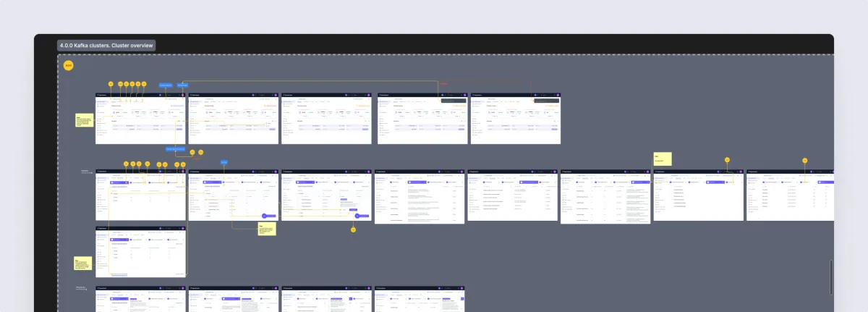Click the yellow annotation marker above the last second-row mockup
868x312 pixels.
[x=804, y=161]
